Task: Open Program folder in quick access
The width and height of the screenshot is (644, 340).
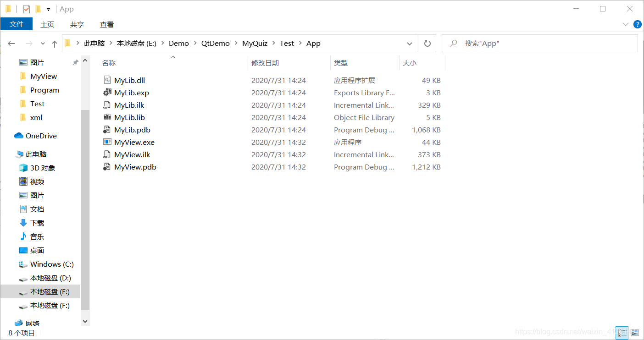Action: 39,90
